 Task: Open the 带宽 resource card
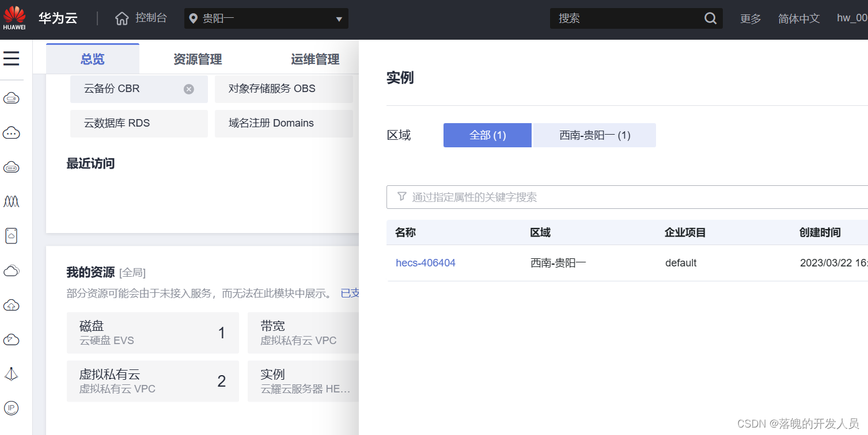303,333
